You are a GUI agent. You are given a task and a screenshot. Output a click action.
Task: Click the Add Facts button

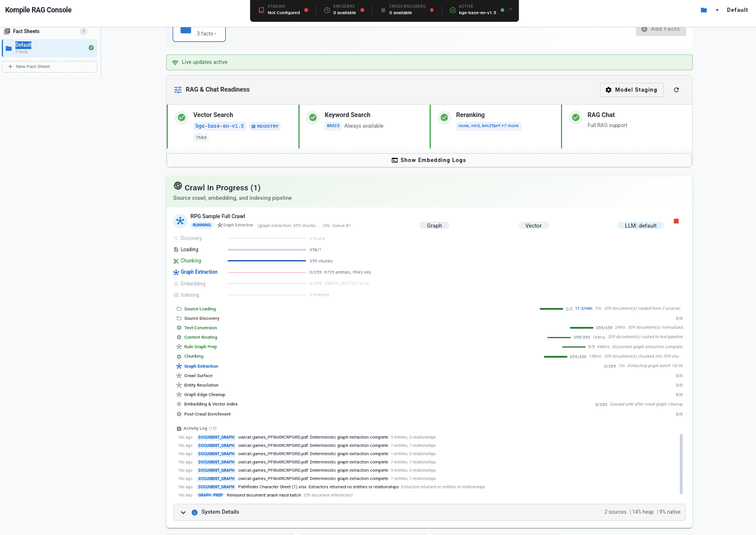coord(661,29)
